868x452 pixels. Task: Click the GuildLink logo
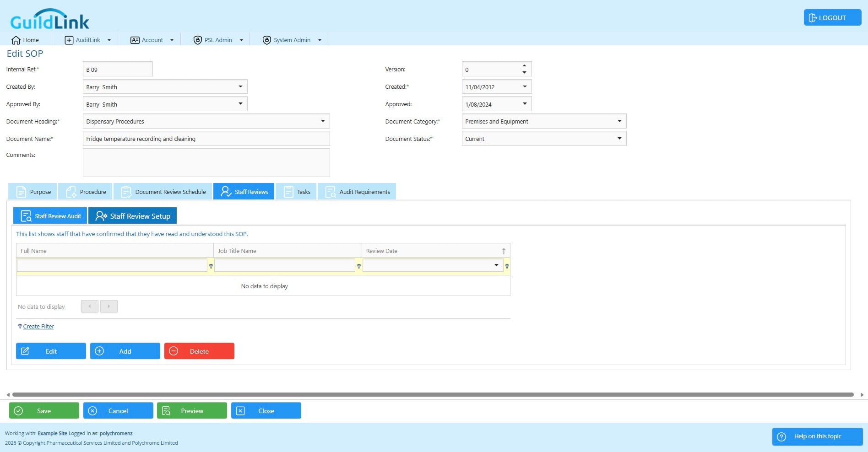pos(49,19)
